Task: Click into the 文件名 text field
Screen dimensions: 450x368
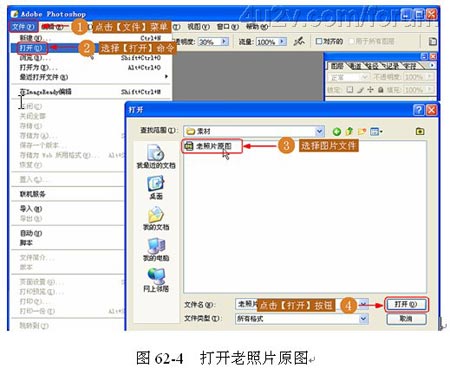Action: pyautogui.click(x=297, y=304)
